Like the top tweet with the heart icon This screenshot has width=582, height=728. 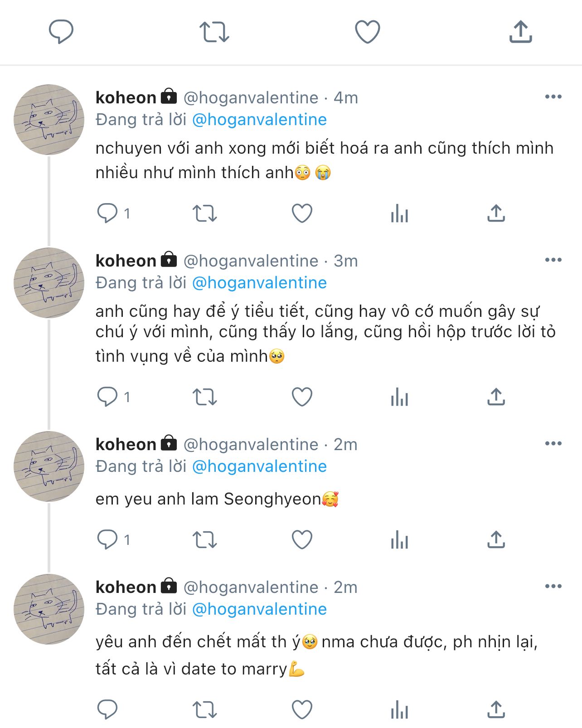pos(367,32)
